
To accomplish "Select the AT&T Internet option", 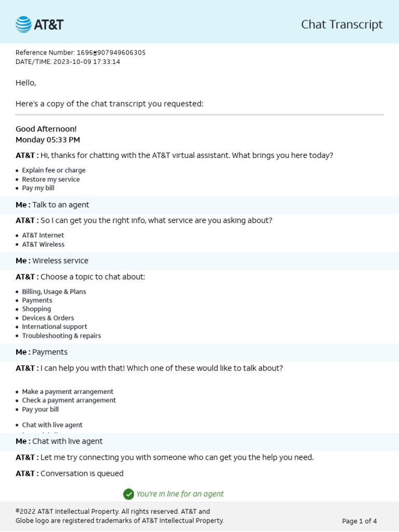I will click(x=43, y=235).
